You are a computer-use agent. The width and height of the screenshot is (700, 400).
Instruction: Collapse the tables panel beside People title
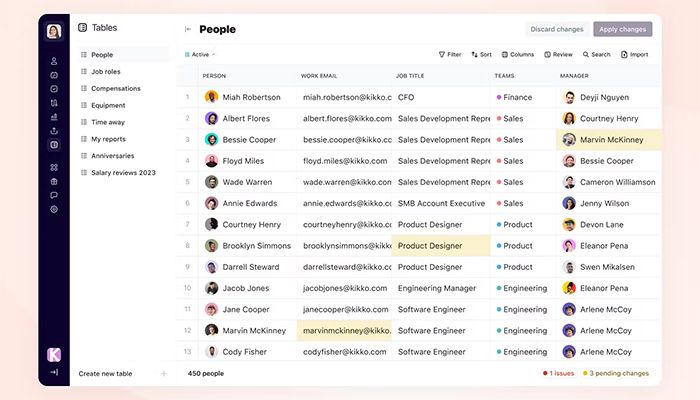(x=188, y=30)
